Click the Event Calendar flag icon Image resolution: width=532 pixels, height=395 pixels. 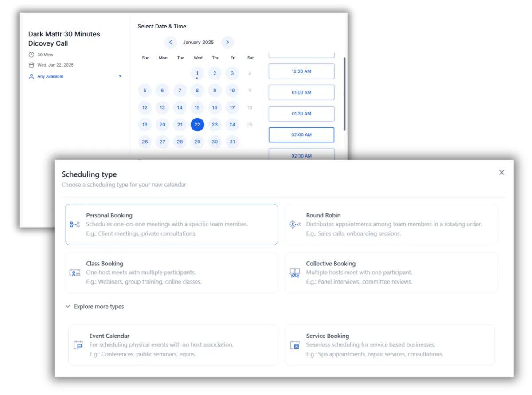click(78, 345)
